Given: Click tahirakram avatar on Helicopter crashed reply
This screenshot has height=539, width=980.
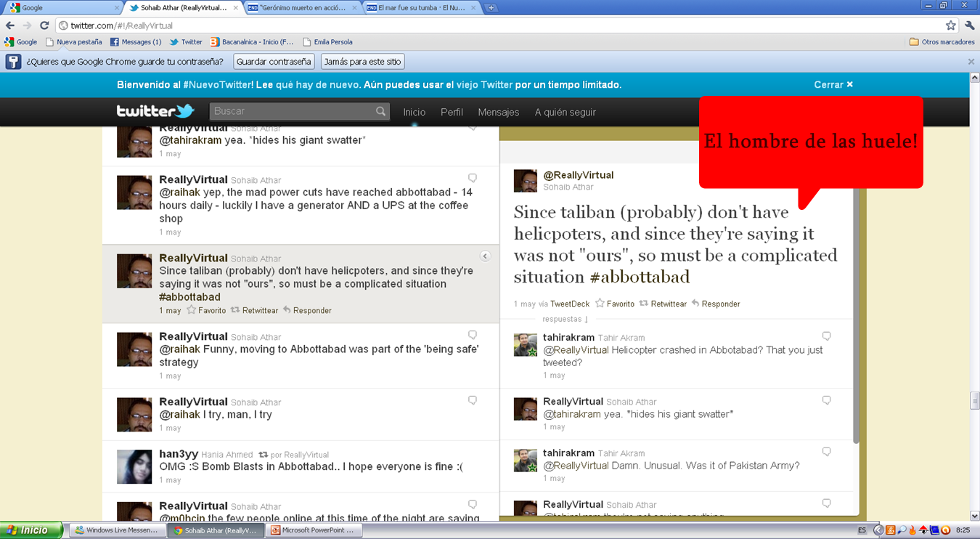Looking at the screenshot, I should [x=526, y=345].
